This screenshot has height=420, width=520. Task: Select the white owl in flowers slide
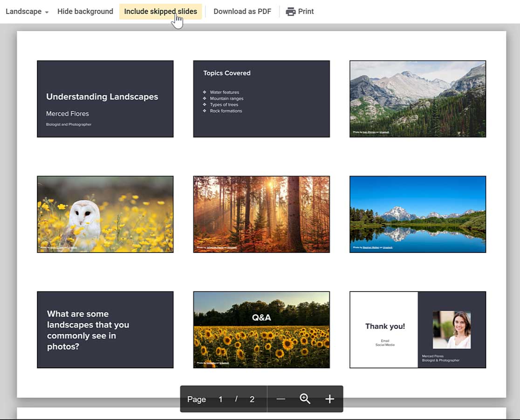point(105,214)
